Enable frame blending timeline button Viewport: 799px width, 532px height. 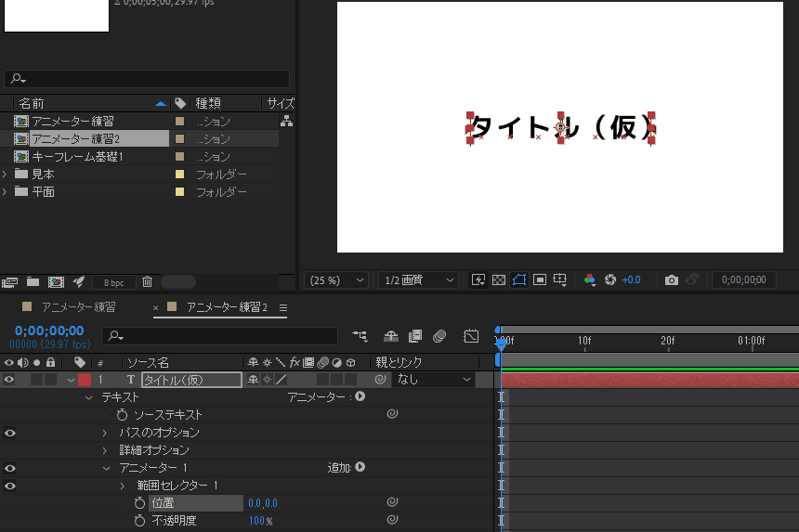pos(415,336)
